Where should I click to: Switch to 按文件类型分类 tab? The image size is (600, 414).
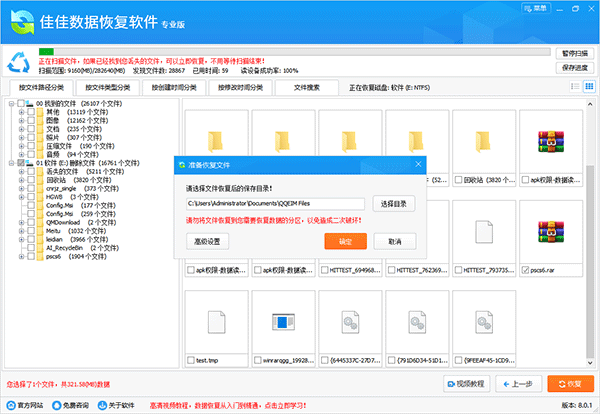pos(108,88)
